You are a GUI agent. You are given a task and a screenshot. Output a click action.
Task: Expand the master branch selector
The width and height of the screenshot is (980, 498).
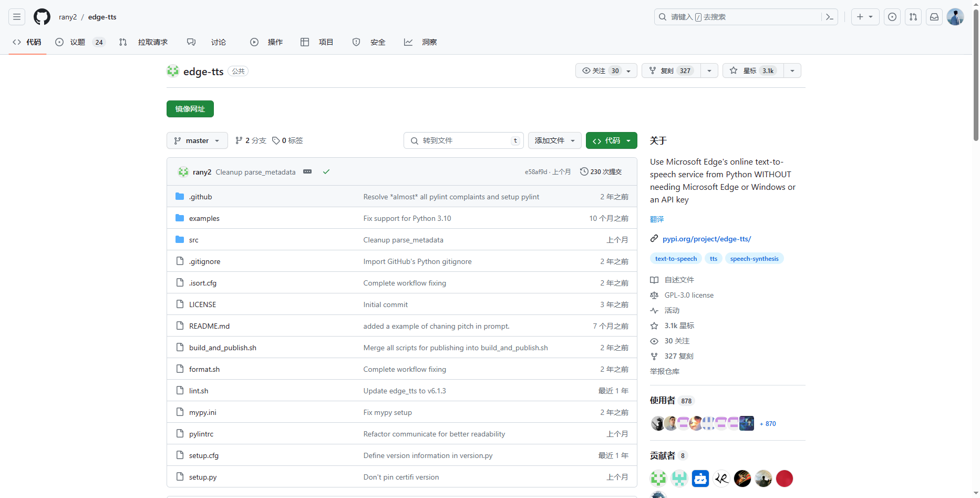(x=197, y=140)
